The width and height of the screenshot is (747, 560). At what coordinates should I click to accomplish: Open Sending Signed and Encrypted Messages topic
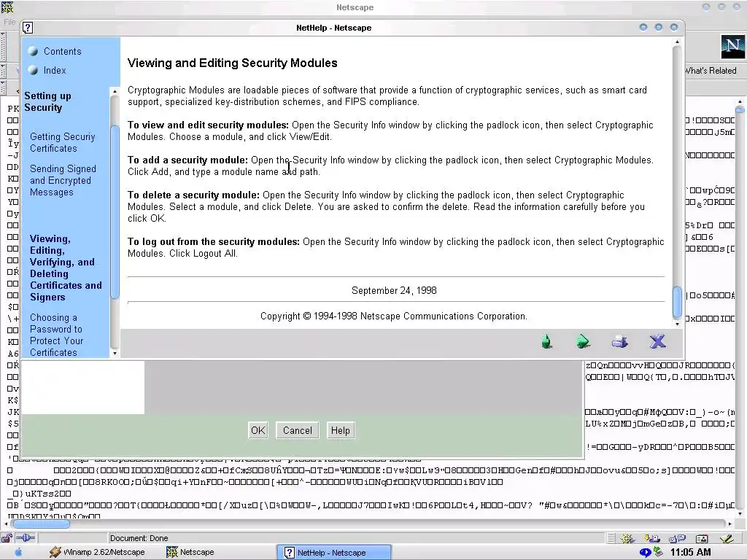click(63, 181)
